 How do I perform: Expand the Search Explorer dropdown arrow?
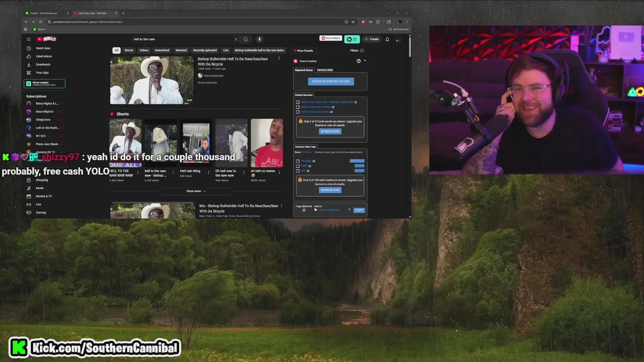point(365,61)
